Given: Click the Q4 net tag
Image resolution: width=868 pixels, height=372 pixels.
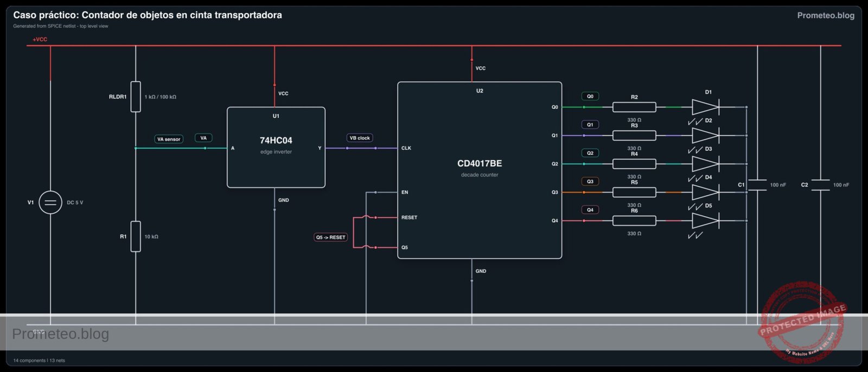Looking at the screenshot, I should [x=590, y=210].
